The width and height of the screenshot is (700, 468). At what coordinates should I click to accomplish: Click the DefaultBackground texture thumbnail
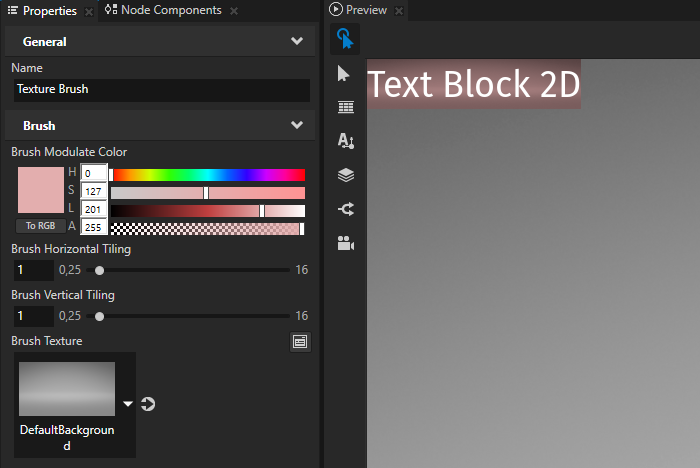67,389
